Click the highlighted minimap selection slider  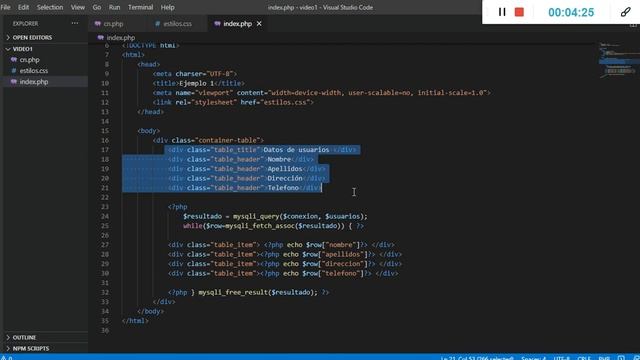pos(619,62)
